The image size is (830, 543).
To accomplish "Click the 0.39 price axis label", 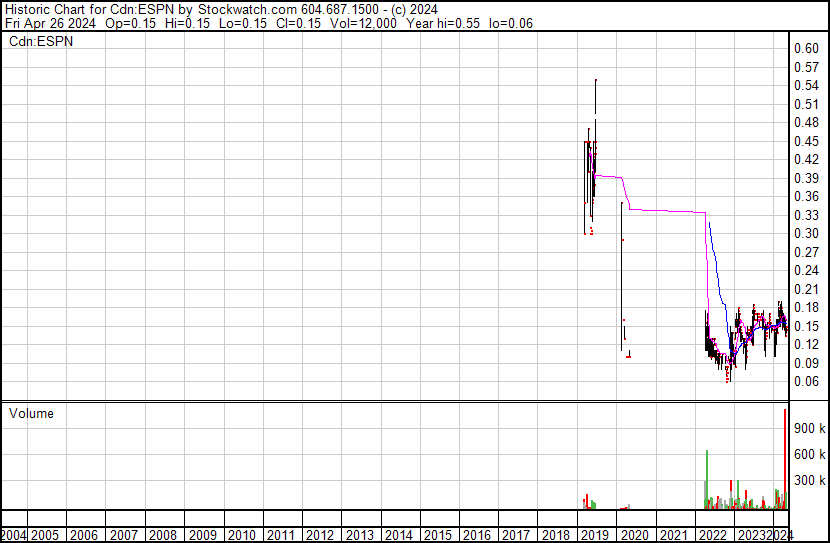I will point(806,178).
